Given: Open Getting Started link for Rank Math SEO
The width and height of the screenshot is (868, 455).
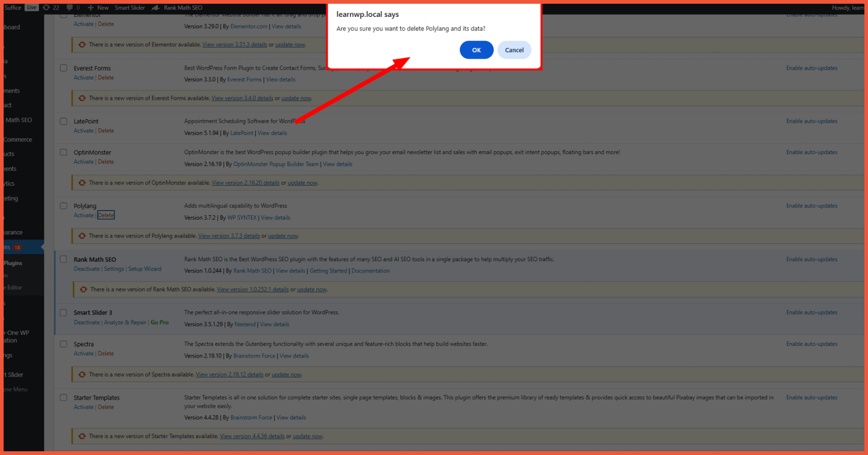Looking at the screenshot, I should [x=328, y=271].
